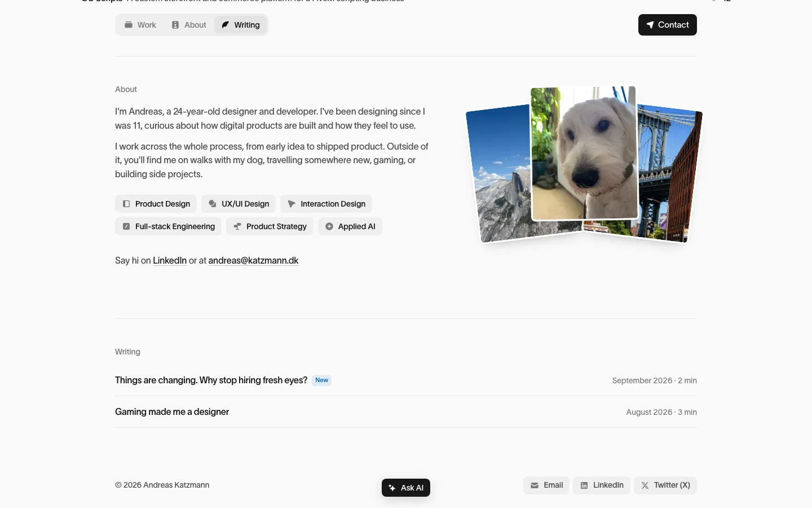Click the Applied AI tag icon
This screenshot has height=508, width=812.
329,226
